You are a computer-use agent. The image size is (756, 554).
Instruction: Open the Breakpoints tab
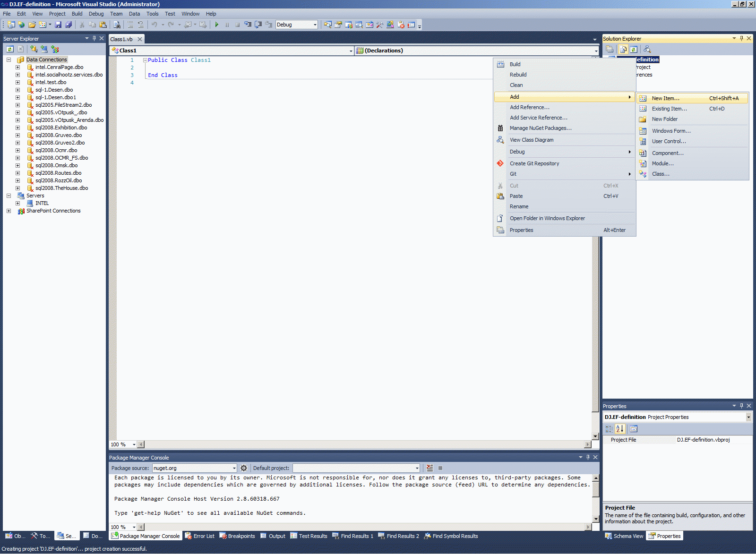(237, 536)
